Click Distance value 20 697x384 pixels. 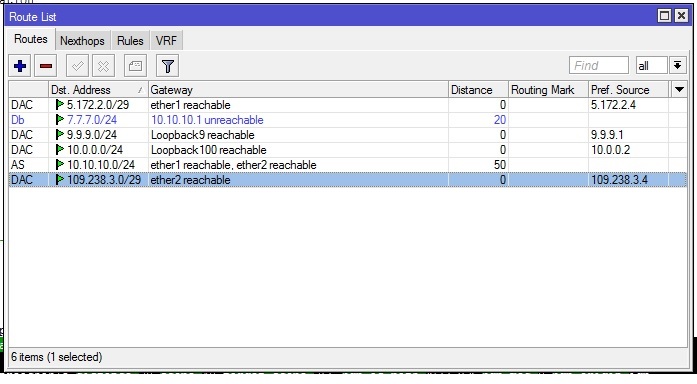(500, 120)
